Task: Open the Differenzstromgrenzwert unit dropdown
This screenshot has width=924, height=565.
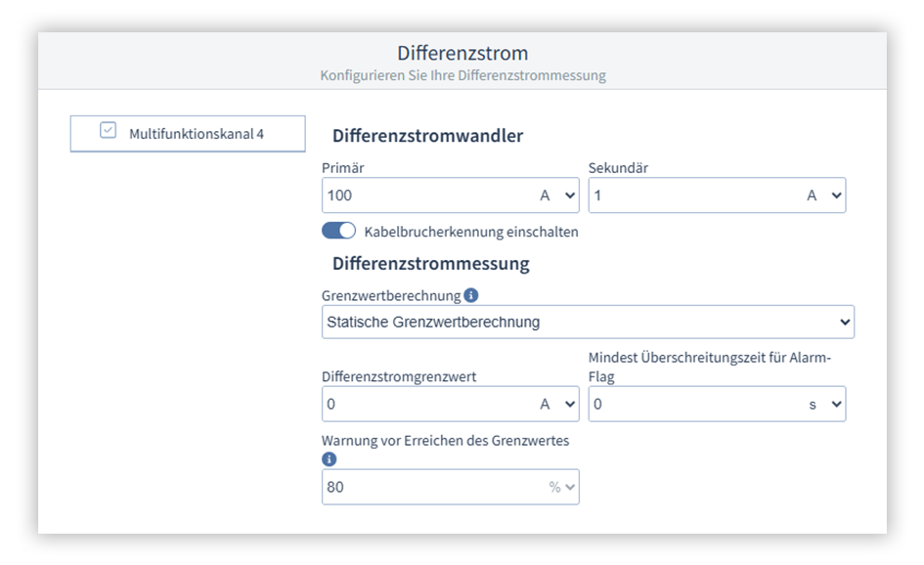Action: [x=558, y=404]
